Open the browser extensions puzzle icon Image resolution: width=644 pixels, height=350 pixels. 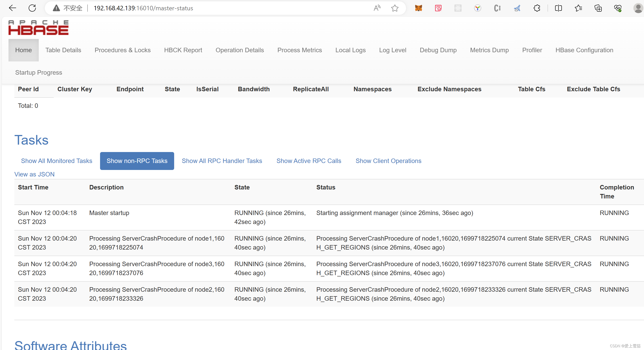537,8
